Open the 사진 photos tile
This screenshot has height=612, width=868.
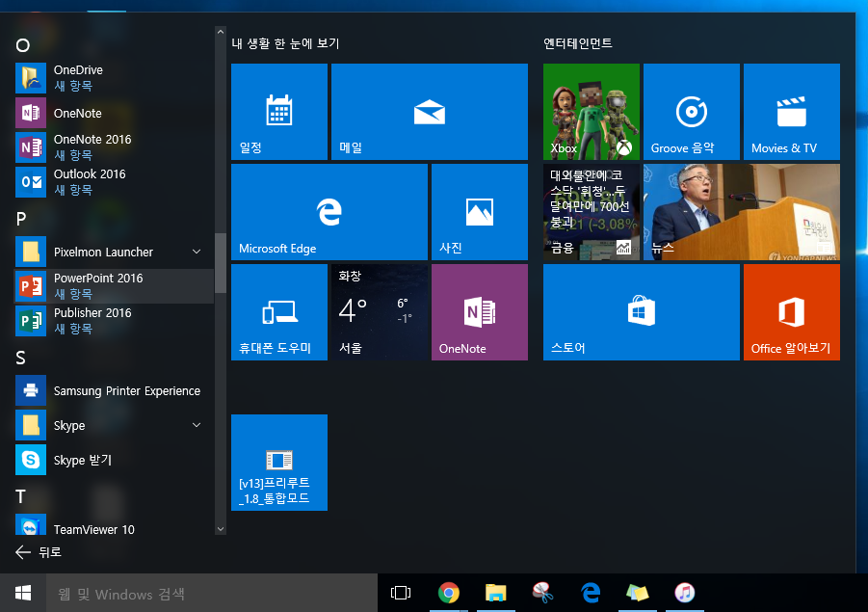(480, 212)
